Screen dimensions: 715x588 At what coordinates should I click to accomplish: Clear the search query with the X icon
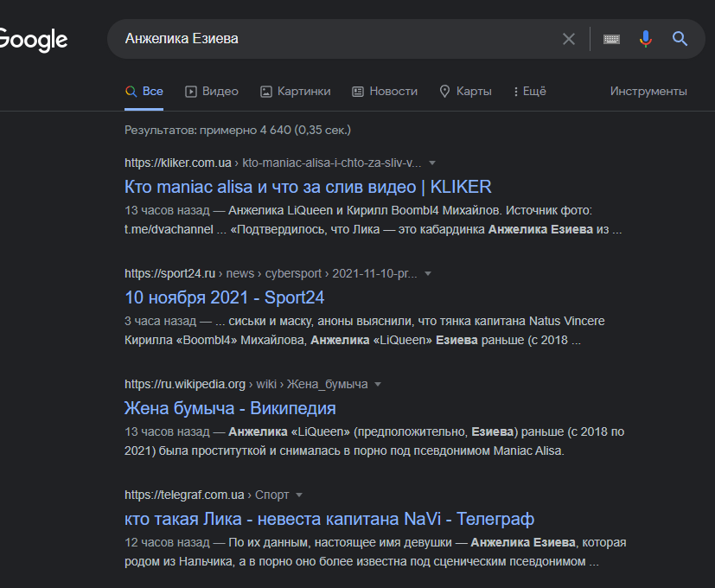[568, 39]
